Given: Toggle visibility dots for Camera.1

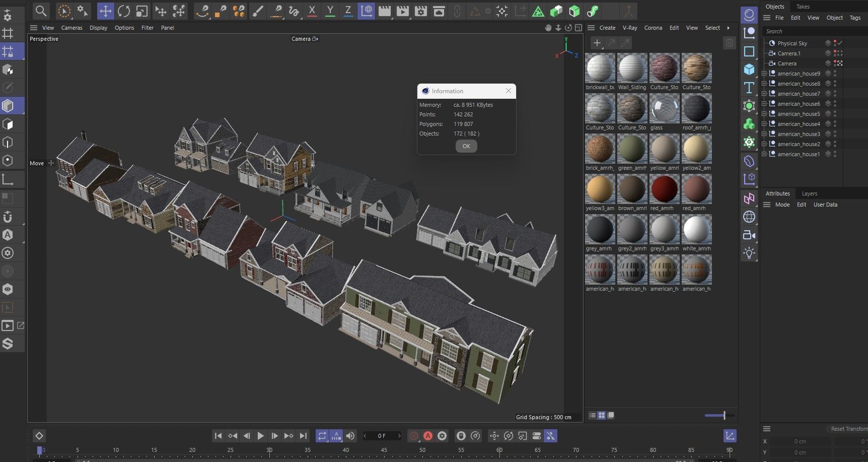Looking at the screenshot, I should (x=835, y=53).
